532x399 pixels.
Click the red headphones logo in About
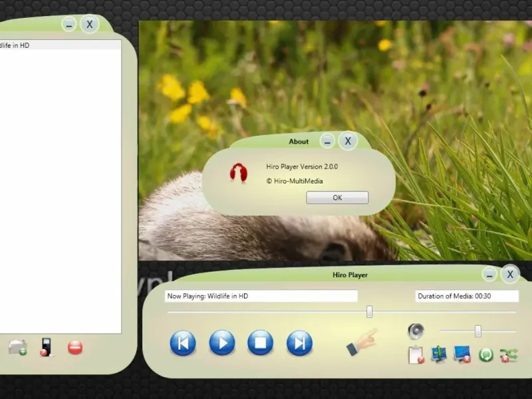[x=239, y=173]
